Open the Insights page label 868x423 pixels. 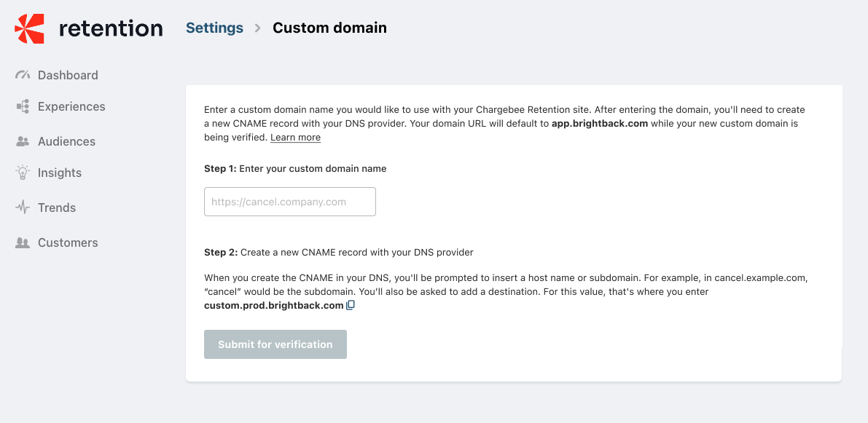click(60, 173)
